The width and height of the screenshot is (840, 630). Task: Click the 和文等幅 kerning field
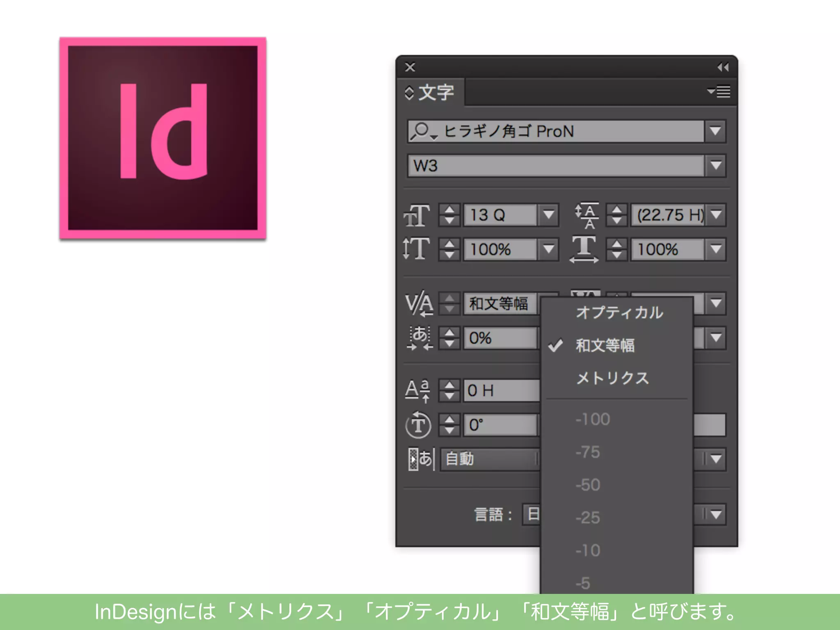(x=500, y=304)
